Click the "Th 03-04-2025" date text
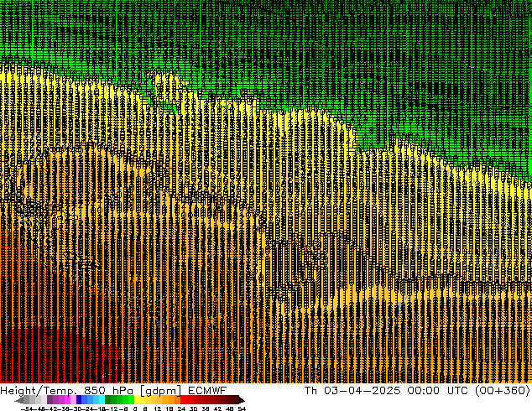Viewport: 532px width, 411px height. coord(352,391)
